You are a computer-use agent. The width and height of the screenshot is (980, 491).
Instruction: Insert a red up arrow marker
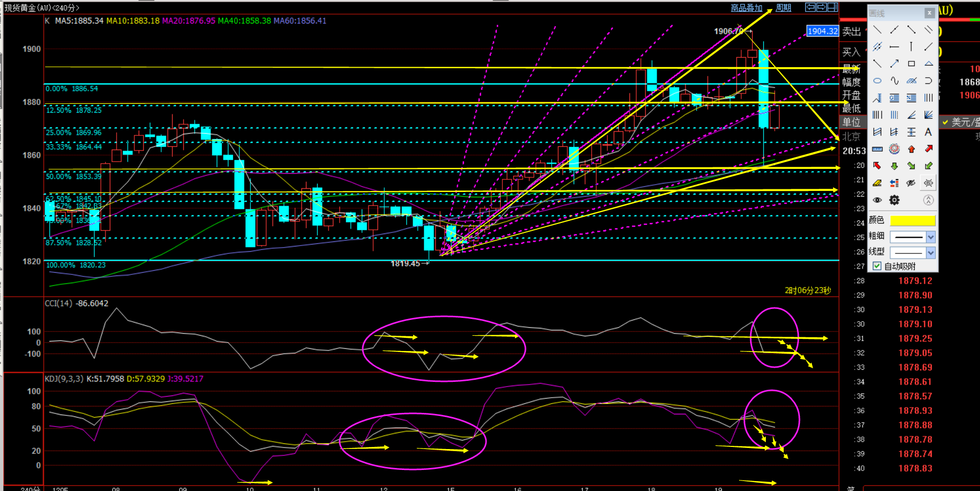click(x=911, y=149)
